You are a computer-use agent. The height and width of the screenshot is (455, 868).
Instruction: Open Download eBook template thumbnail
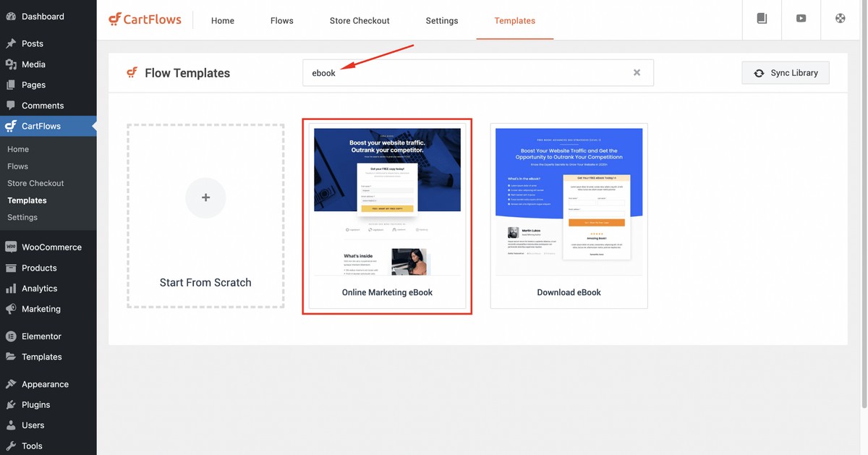tap(569, 202)
